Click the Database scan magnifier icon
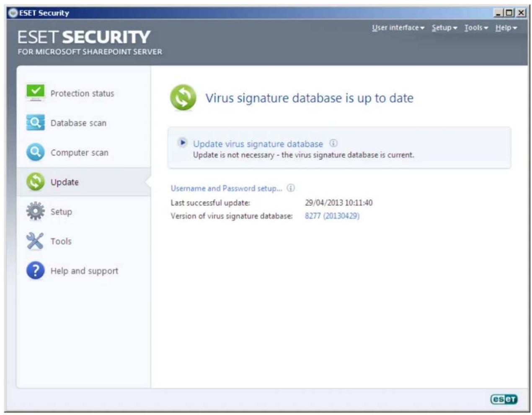 [35, 122]
